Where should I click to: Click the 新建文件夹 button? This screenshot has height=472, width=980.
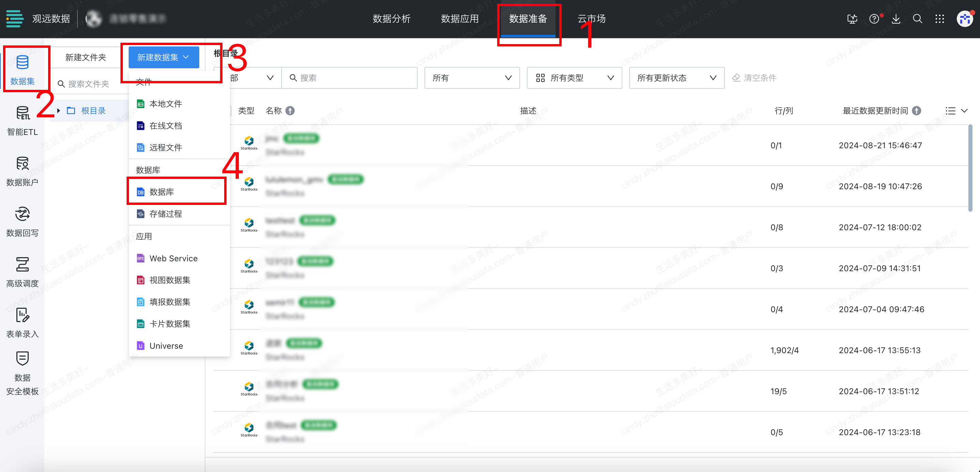coord(85,57)
